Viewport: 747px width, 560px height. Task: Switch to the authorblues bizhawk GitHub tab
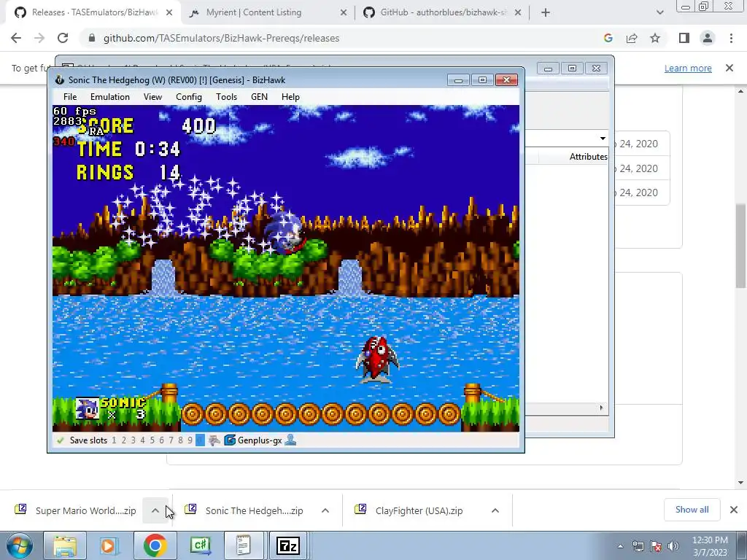coord(444,12)
